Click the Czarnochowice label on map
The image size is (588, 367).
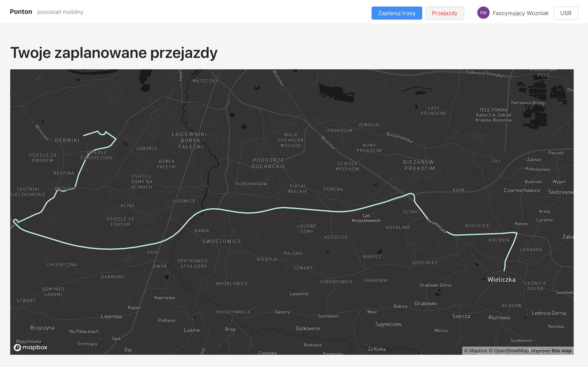tap(522, 190)
